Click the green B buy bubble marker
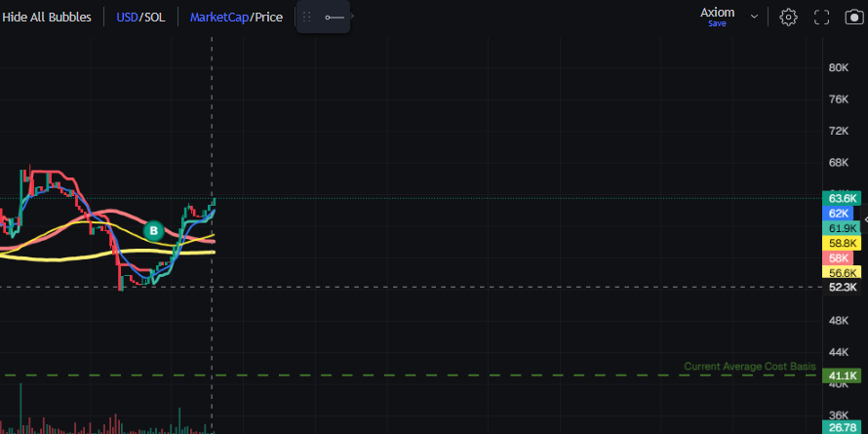The height and width of the screenshot is (434, 868). 154,231
